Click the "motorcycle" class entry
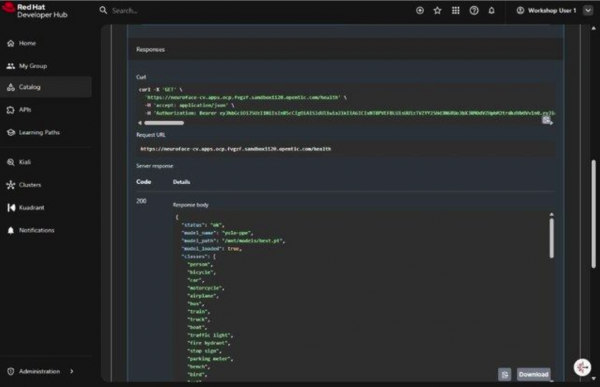Viewport: 600px width, 387px height. (206, 288)
